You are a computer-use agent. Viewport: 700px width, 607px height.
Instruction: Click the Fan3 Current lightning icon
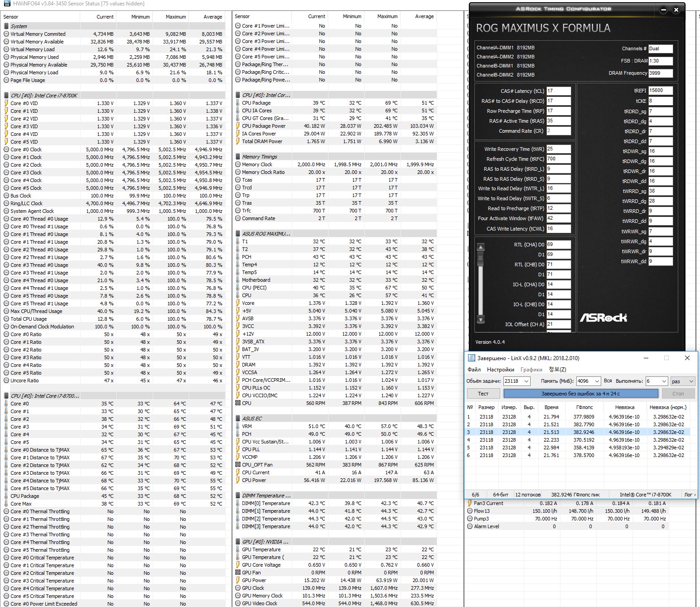pos(470,503)
